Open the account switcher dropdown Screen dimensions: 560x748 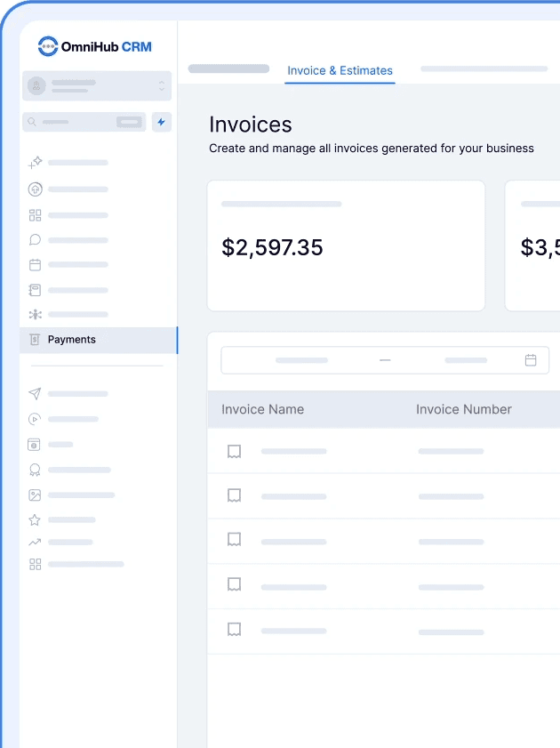tap(97, 86)
